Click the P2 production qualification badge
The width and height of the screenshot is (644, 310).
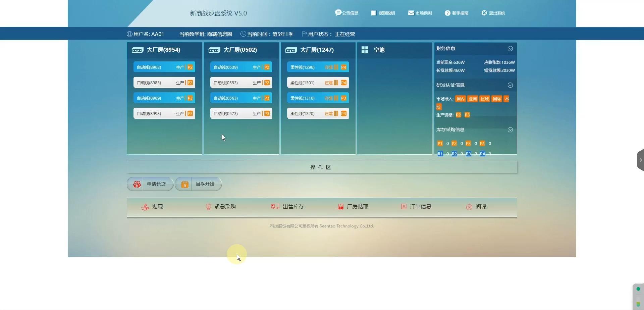click(459, 115)
